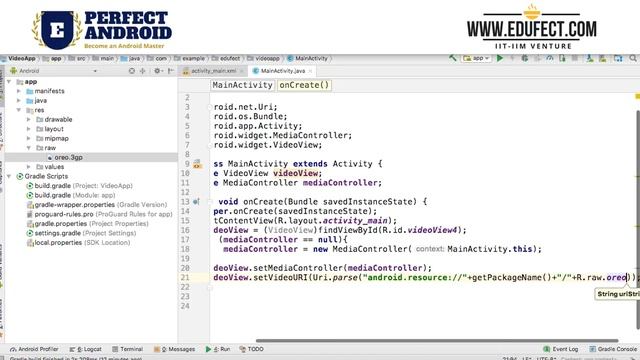
Task: Switch to the activity_main.xml tab
Action: 213,71
